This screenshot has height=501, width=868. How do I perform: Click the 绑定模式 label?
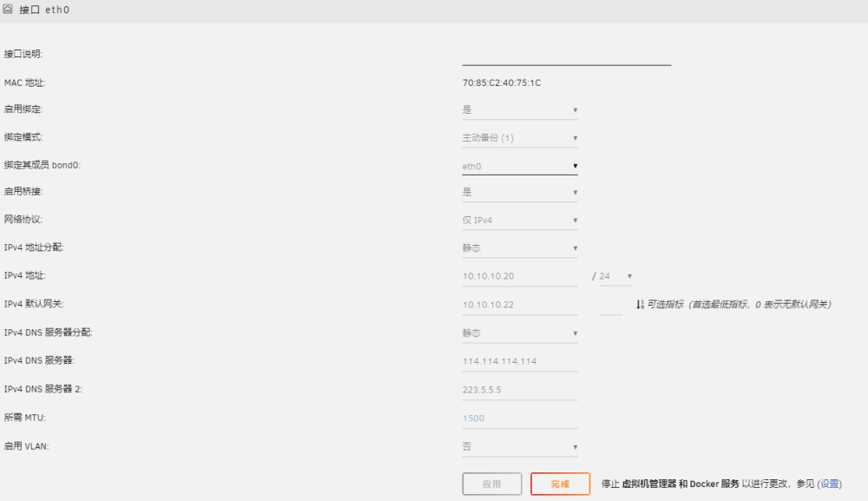coord(23,137)
